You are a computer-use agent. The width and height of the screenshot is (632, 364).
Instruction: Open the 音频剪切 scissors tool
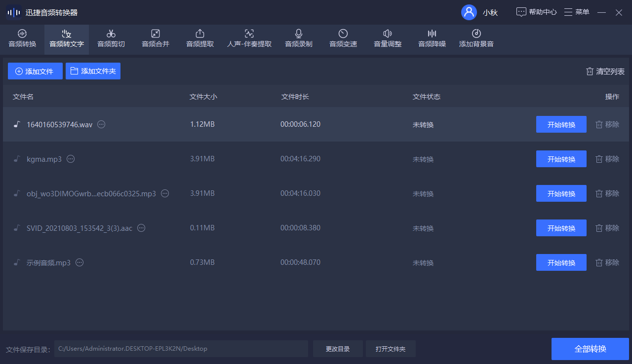click(x=111, y=38)
